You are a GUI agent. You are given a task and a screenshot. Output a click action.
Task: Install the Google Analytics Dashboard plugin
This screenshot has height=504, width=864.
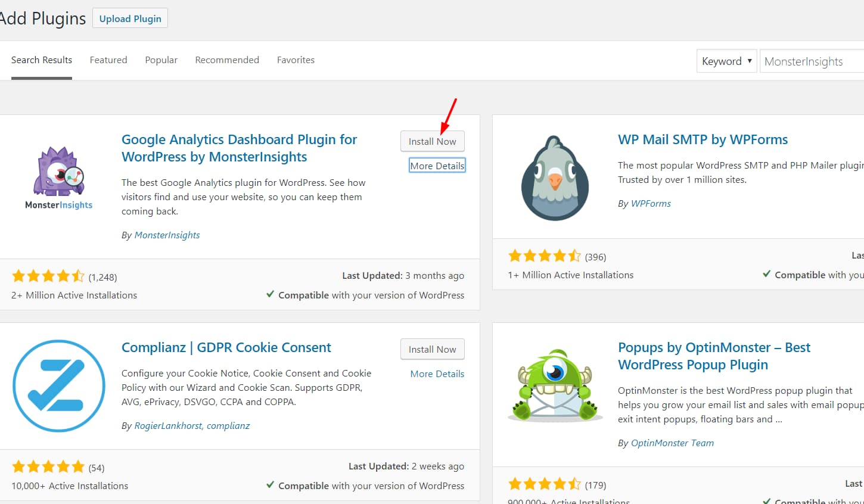432,141
